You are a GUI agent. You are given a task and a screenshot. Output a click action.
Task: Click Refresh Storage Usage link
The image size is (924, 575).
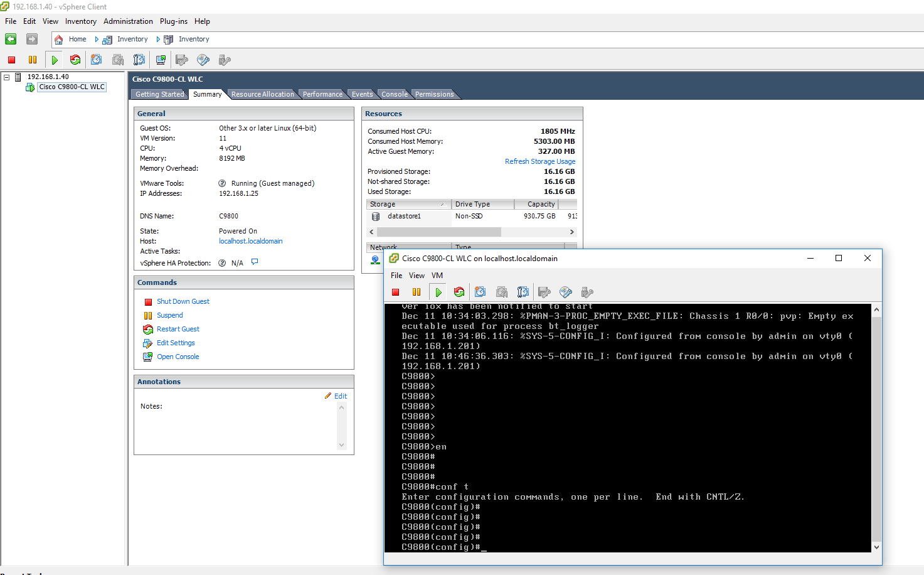(540, 161)
